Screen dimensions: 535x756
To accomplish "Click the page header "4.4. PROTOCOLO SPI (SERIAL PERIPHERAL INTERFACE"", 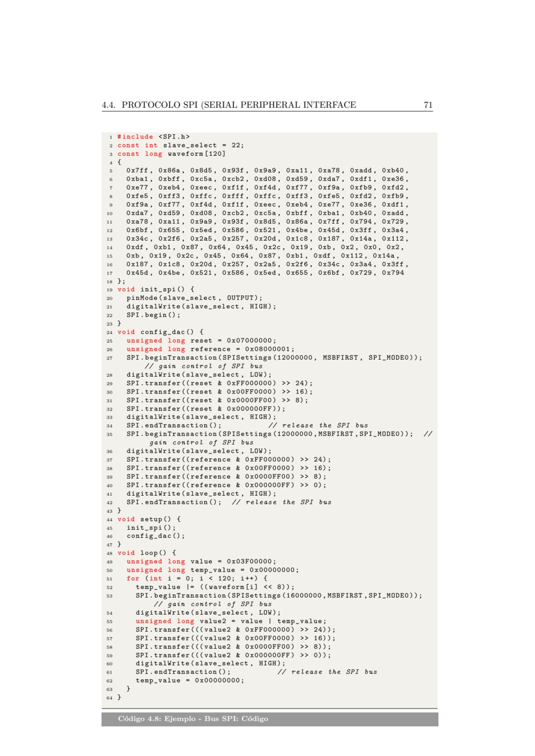I will pyautogui.click(x=229, y=105).
